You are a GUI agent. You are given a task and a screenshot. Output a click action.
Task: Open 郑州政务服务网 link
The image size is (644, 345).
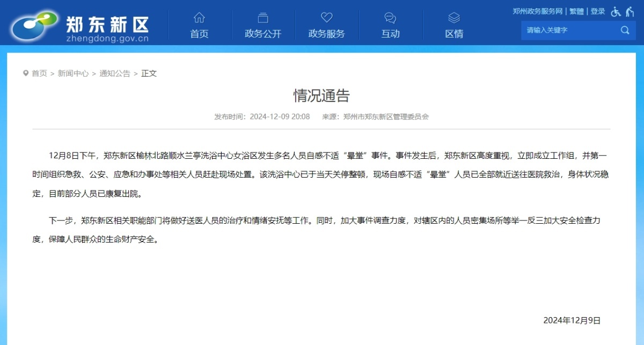(x=537, y=11)
